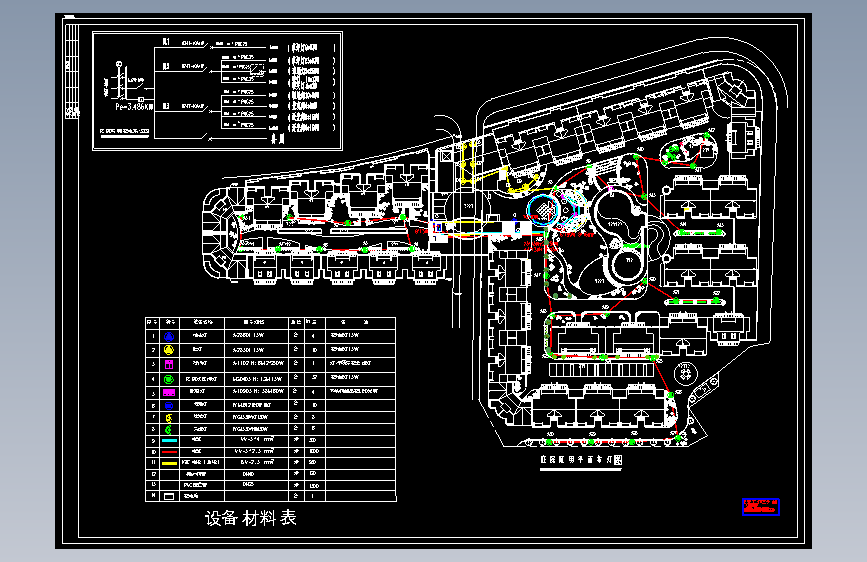The height and width of the screenshot is (562, 867).
Task: Pick the cyan cable line swatch in the legend
Action: (x=169, y=440)
